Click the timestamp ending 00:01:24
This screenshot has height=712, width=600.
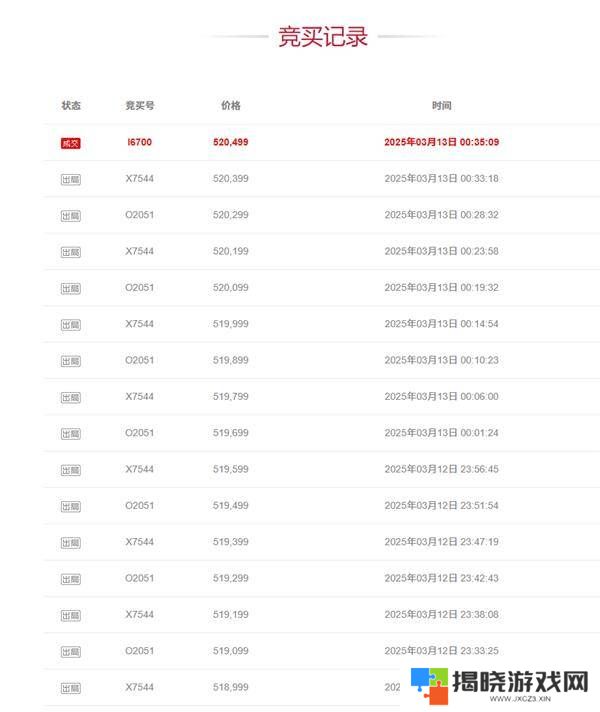(x=441, y=432)
